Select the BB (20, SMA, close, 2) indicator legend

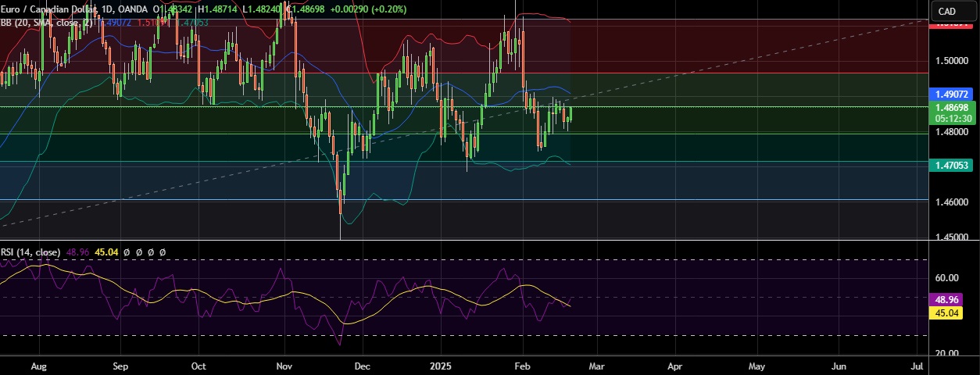point(47,23)
